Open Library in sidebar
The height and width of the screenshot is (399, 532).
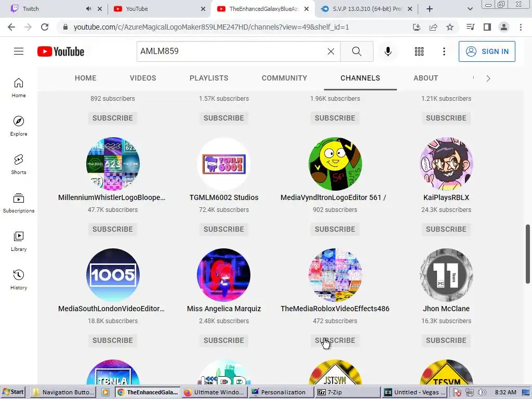19,241
